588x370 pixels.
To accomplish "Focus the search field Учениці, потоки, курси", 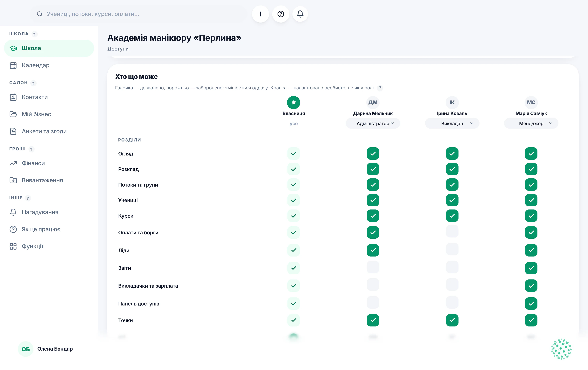I will pos(138,14).
